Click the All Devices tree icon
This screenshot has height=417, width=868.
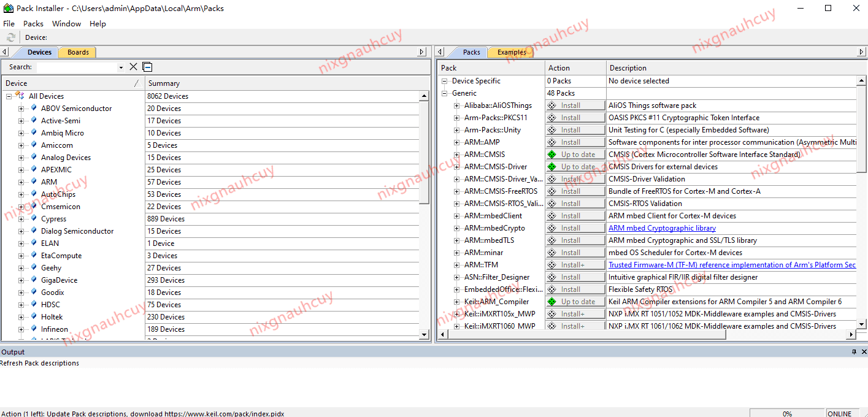pos(20,96)
